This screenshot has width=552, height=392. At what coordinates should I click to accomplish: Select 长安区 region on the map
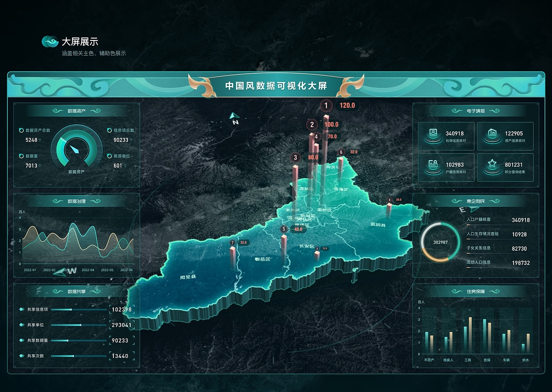(x=307, y=246)
